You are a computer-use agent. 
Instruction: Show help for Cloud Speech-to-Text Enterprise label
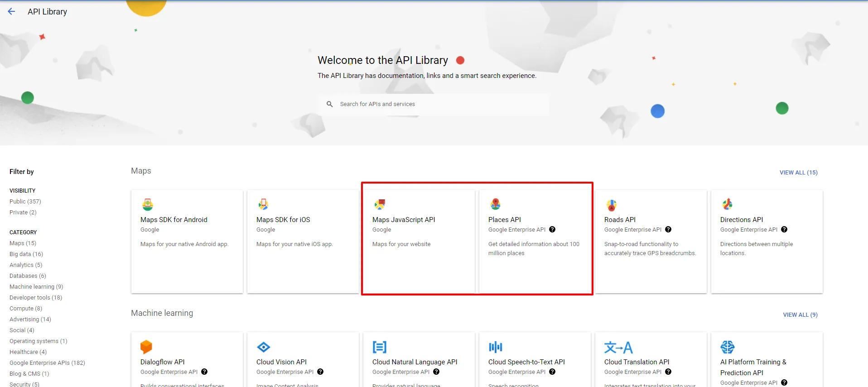pos(552,372)
